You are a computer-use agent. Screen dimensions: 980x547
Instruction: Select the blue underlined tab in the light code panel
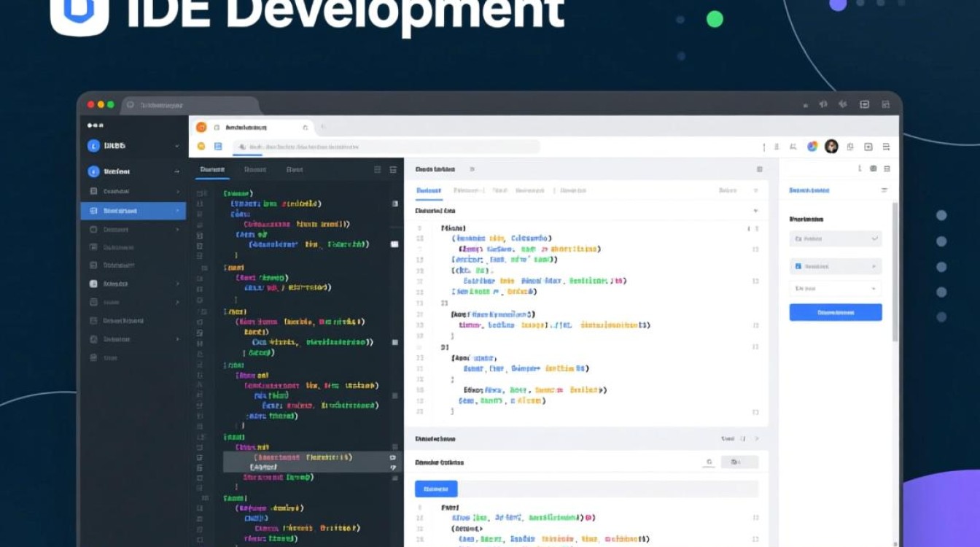click(429, 190)
